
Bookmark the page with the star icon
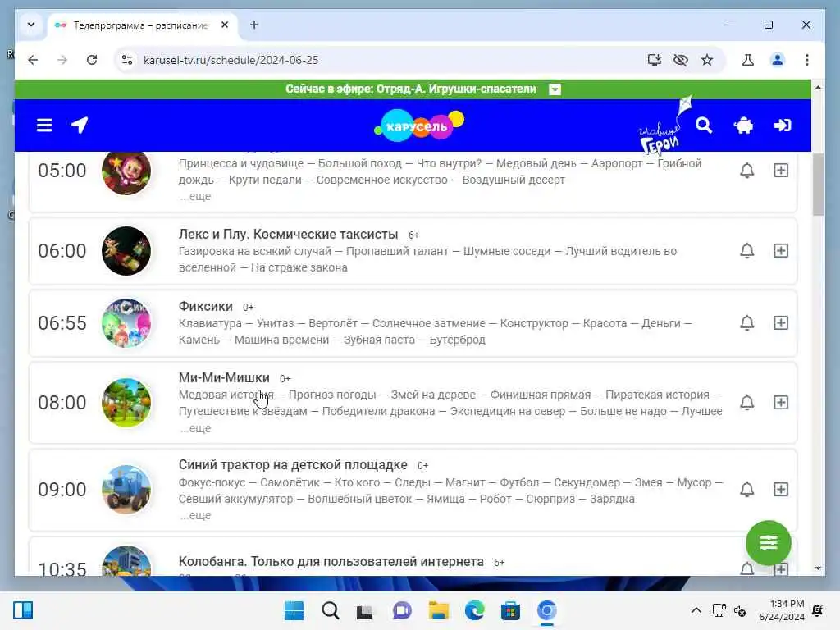[707, 60]
